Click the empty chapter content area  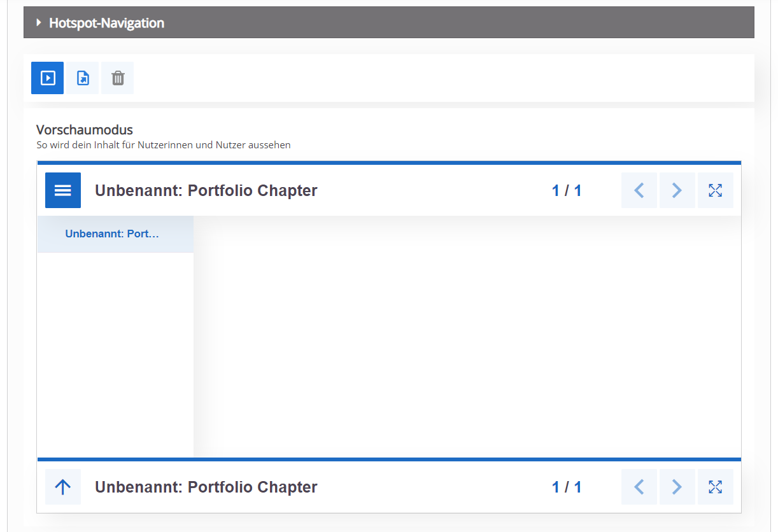(467, 337)
